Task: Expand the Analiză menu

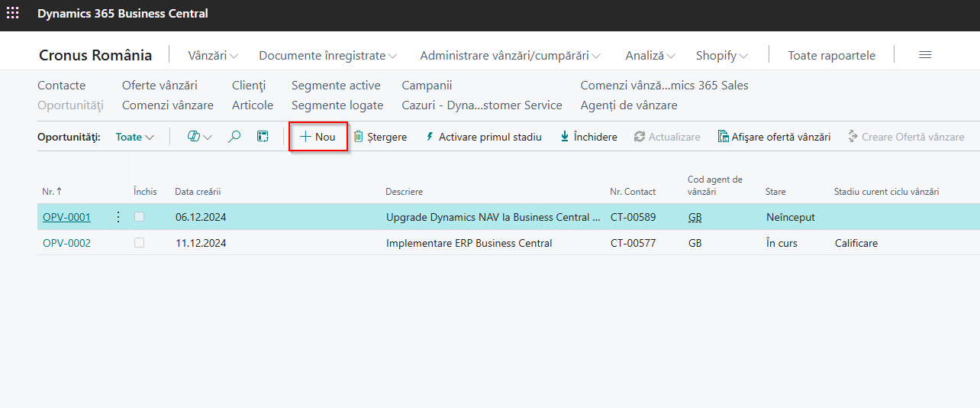Action: click(650, 55)
